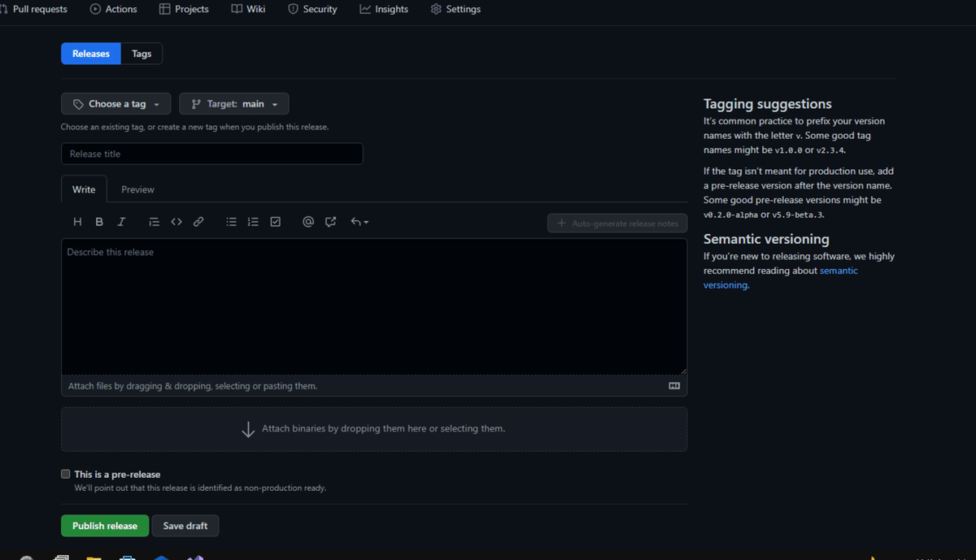The width and height of the screenshot is (976, 560).
Task: Insert a bulleted list
Action: pyautogui.click(x=231, y=222)
